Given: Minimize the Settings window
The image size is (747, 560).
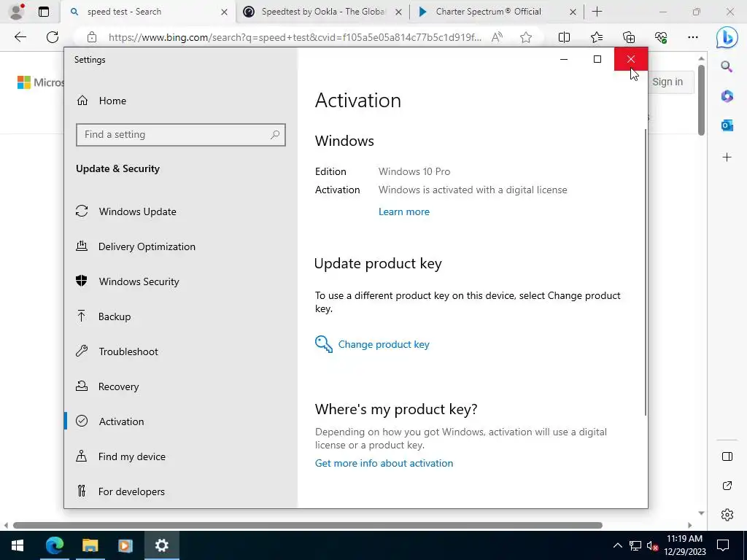Looking at the screenshot, I should [x=564, y=59].
